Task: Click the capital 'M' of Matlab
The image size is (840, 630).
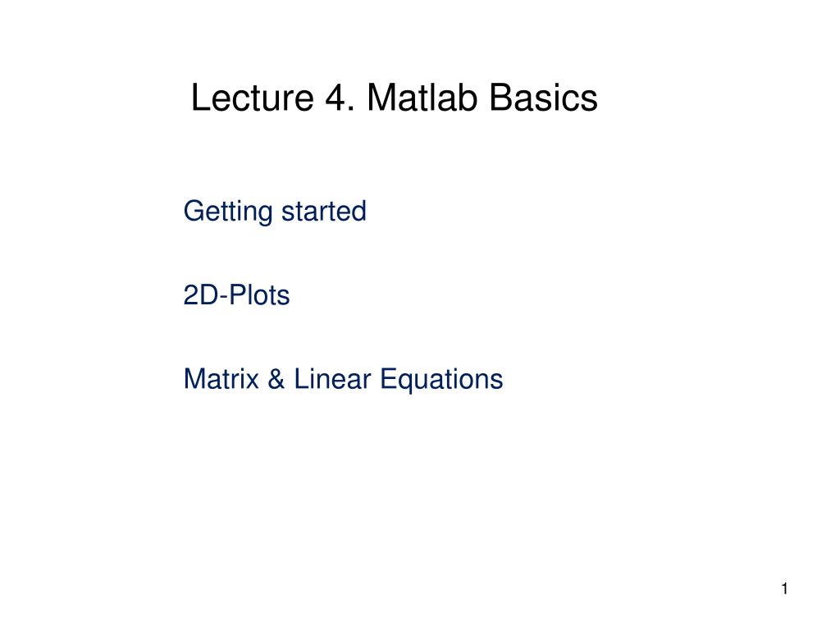Action: [x=380, y=98]
